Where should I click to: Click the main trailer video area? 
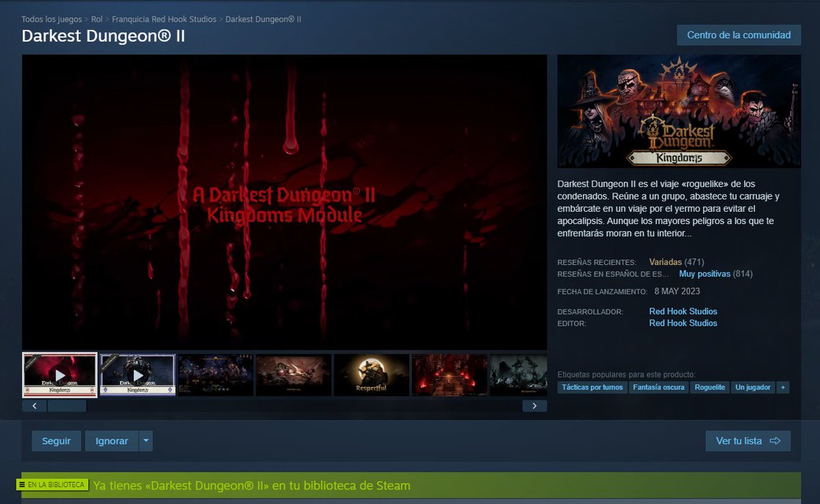click(284, 202)
